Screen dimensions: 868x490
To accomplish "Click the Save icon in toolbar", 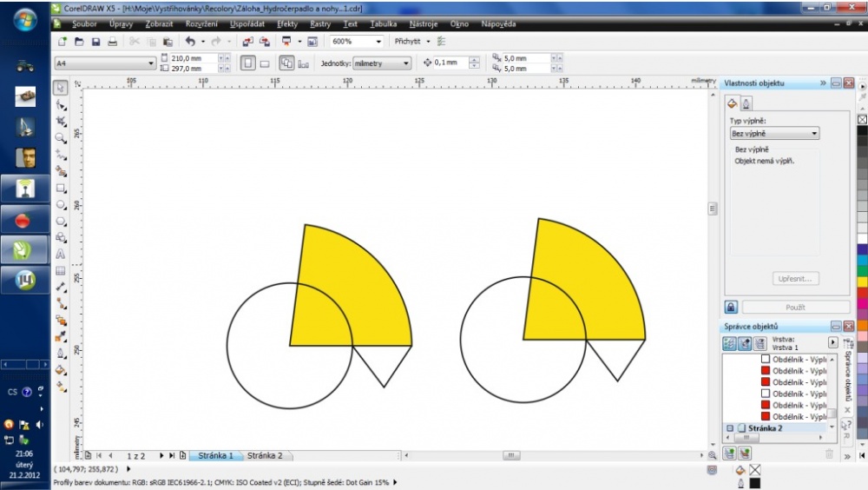I will click(x=95, y=42).
